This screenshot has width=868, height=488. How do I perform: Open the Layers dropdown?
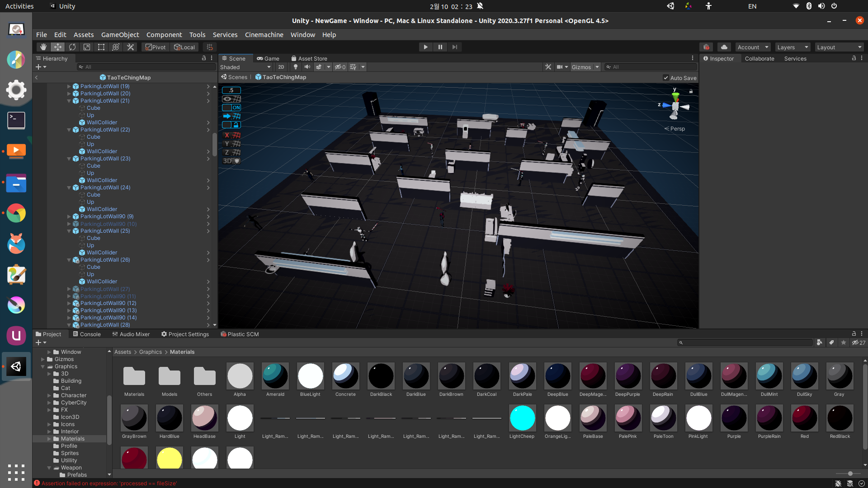(x=793, y=47)
